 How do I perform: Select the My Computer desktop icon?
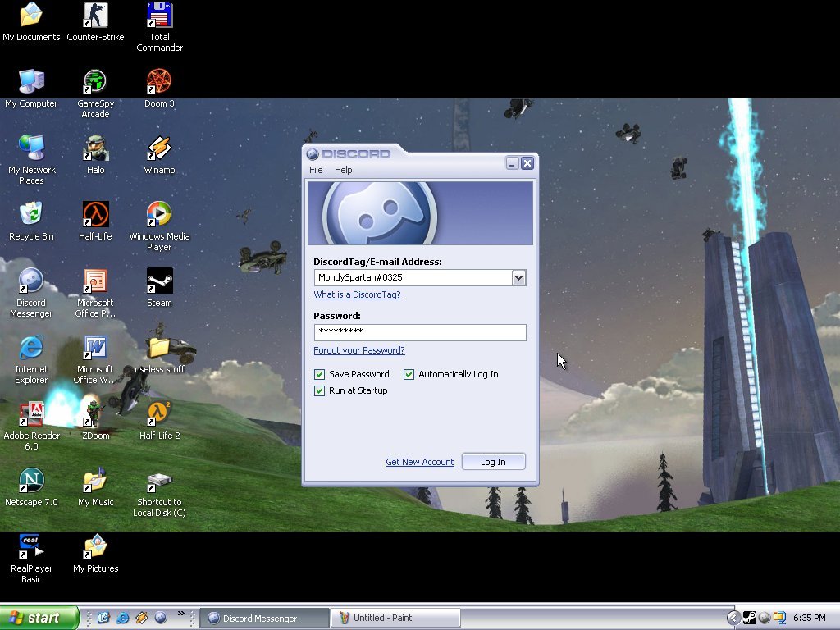tap(31, 89)
